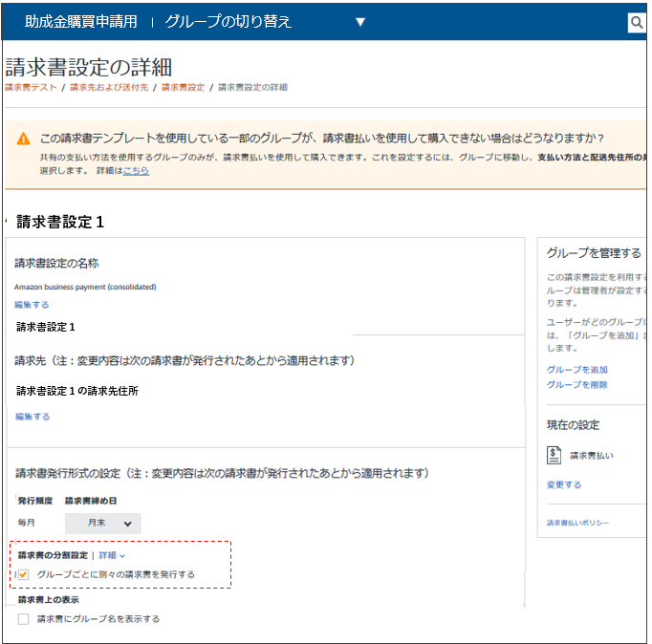Click グループの切り替え header label
Image resolution: width=652 pixels, height=644 pixels.
pos(228,22)
